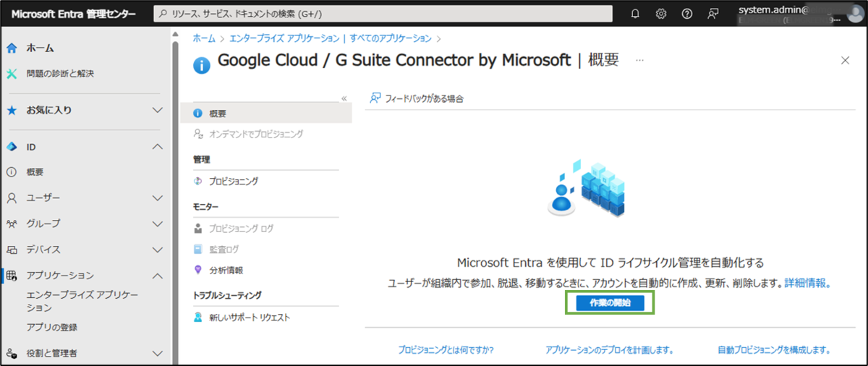Click the プロビジョニング ログ person icon
Viewport: 868px width, 366px height.
(x=198, y=229)
